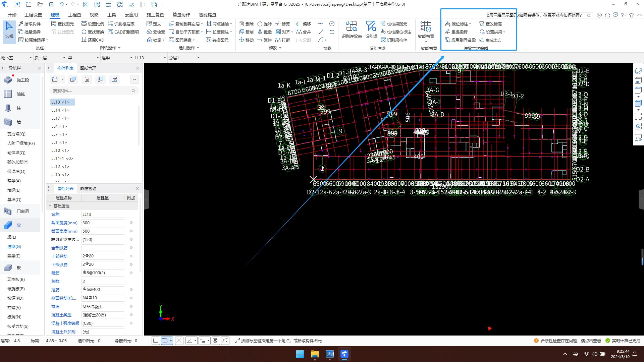Open the LL13 component name dropdown
This screenshot has height=362, width=644.
tap(150, 58)
